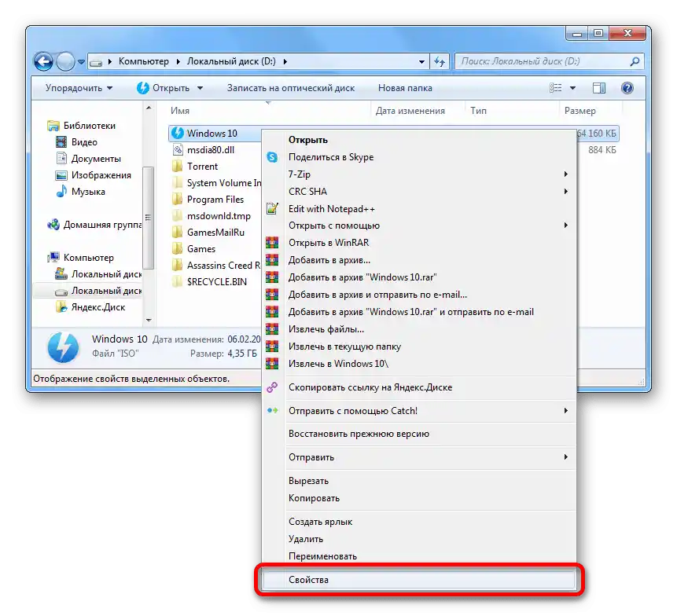
Task: Select the $RECYCLE.BIN folder icon
Action: point(178,282)
